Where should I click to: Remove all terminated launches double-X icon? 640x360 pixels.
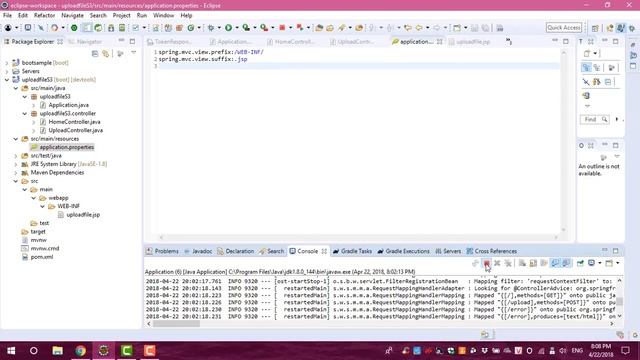(x=508, y=263)
